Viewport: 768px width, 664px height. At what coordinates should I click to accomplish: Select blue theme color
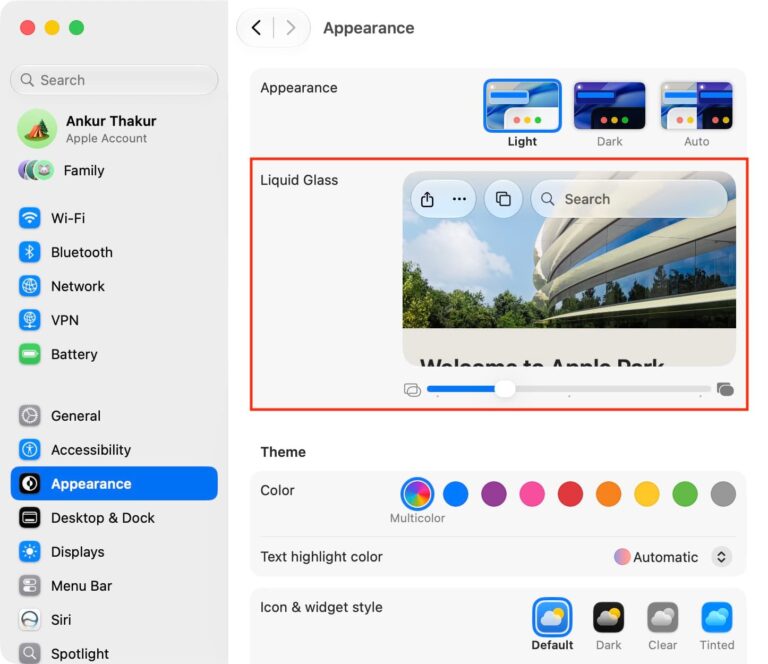click(x=456, y=494)
